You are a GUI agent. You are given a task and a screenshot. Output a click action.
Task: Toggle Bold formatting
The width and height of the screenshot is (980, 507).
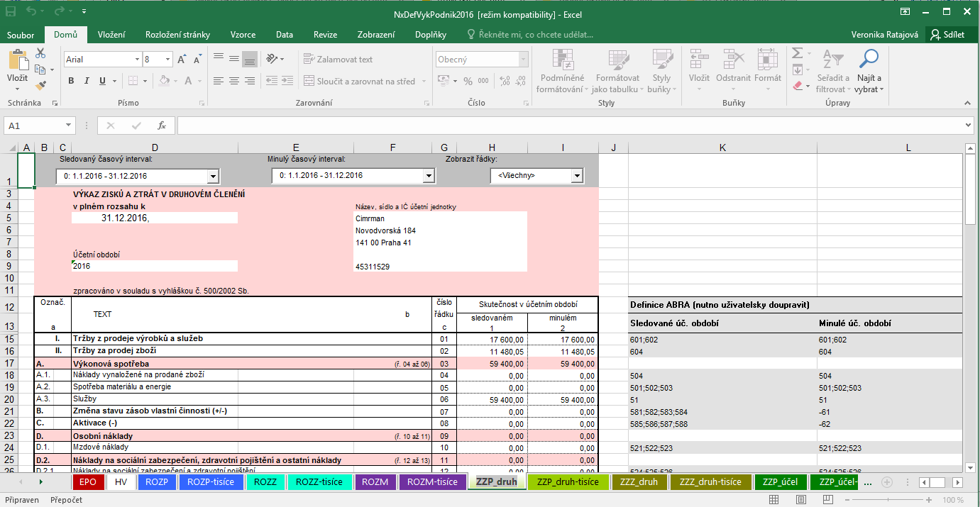pos(71,81)
